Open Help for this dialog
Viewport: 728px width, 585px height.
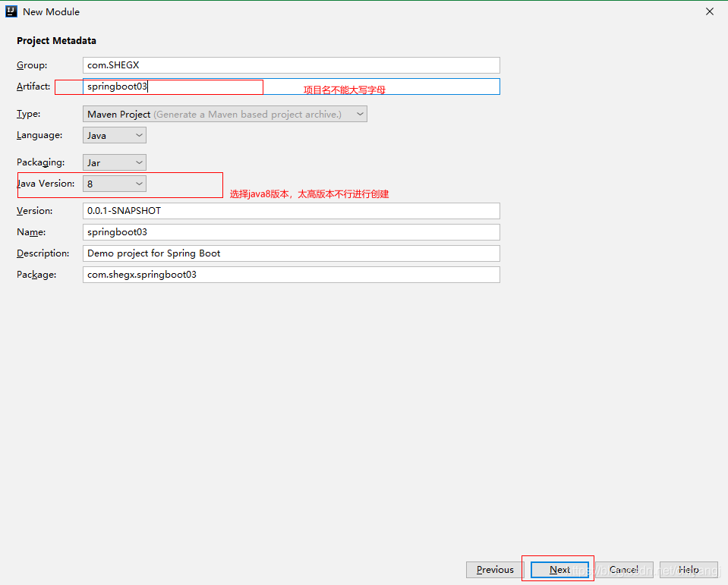pyautogui.click(x=689, y=570)
